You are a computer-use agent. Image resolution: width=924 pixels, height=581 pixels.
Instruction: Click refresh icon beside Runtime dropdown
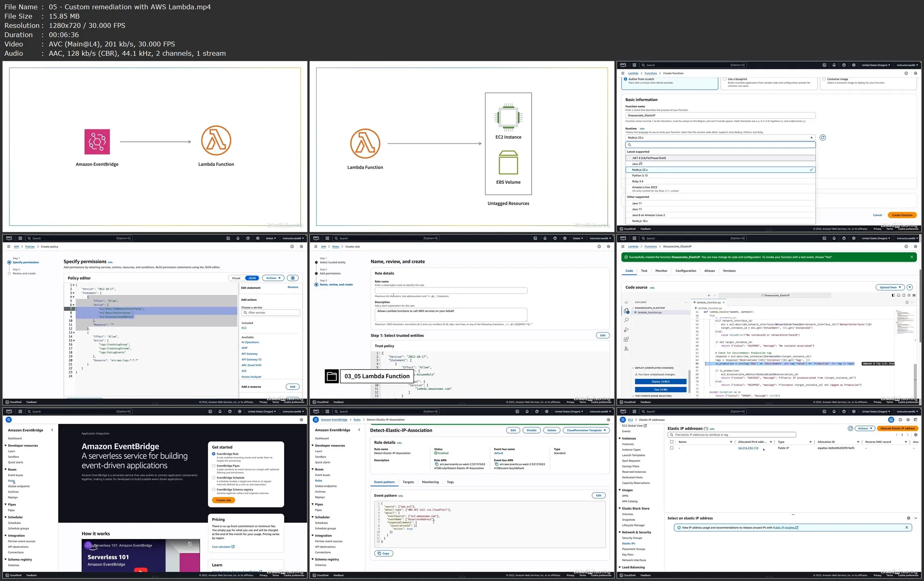(x=823, y=138)
